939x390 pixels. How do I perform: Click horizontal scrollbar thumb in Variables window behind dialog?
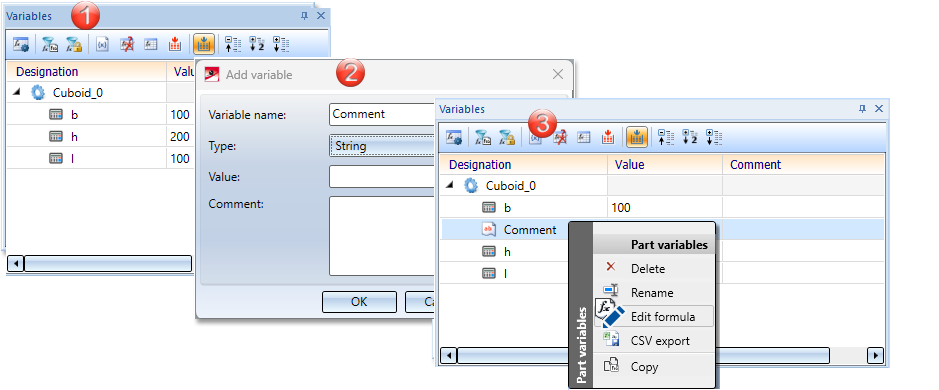[108, 264]
